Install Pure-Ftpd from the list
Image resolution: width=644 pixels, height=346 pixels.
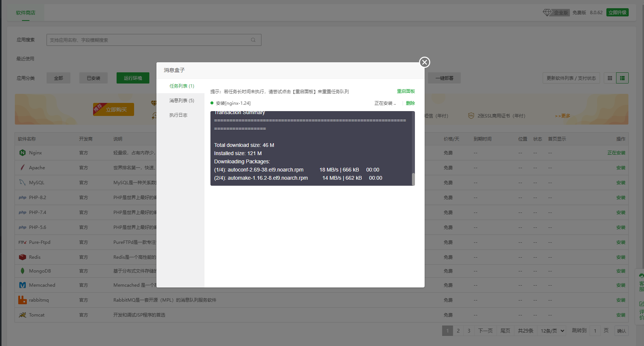(x=621, y=242)
